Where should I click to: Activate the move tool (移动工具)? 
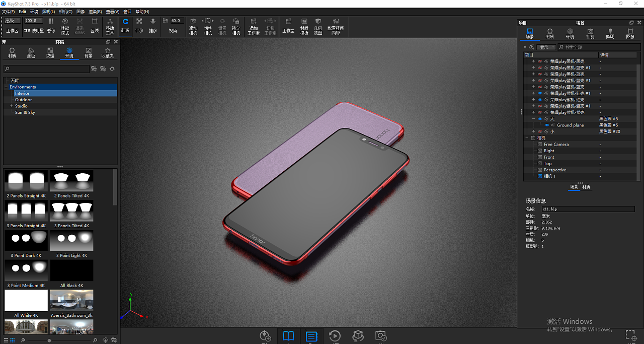110,26
